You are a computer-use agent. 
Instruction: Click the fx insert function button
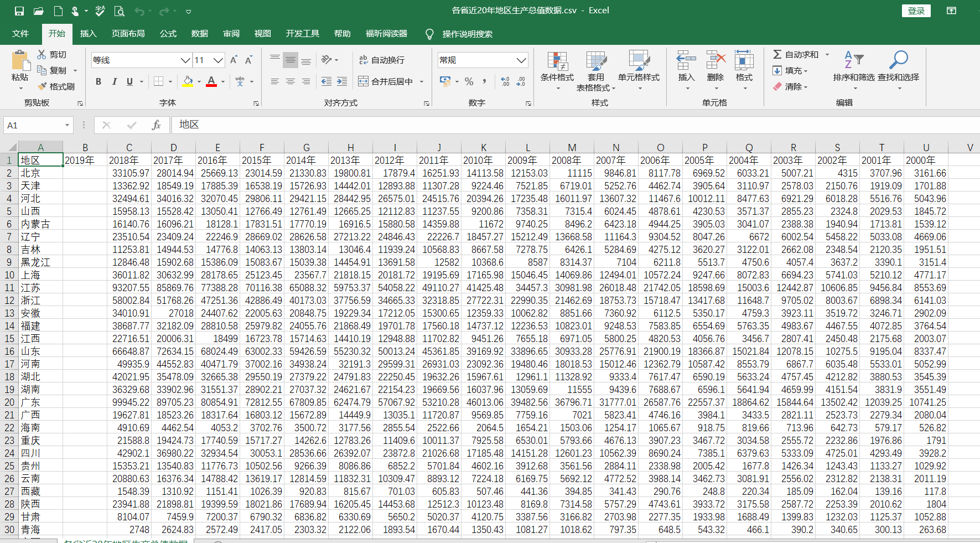point(157,125)
